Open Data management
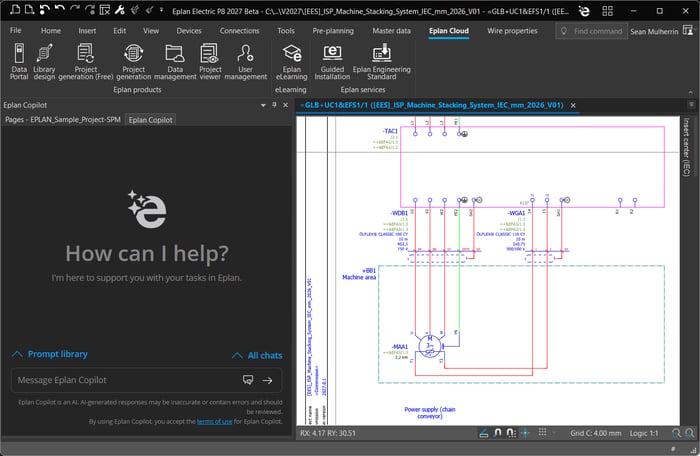 point(175,62)
